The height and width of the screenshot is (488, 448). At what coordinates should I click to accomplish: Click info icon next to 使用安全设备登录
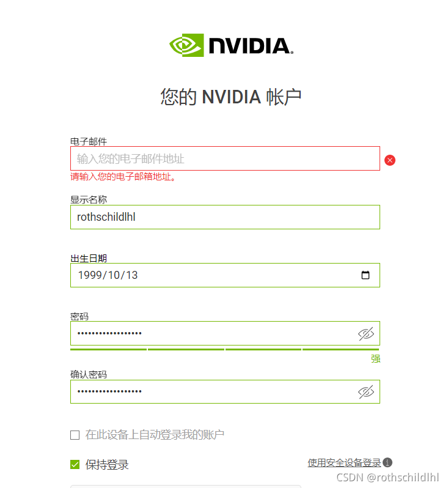point(387,463)
